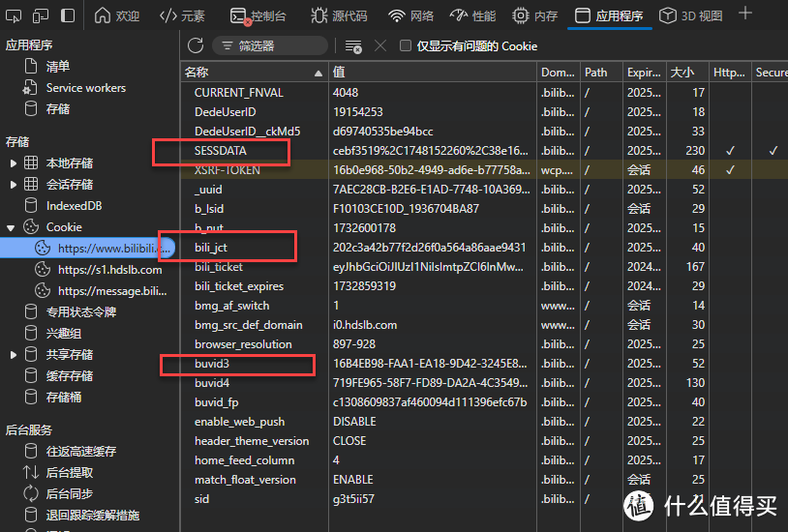Expand the 会话存储 tree node
Image resolution: width=788 pixels, height=532 pixels.
pos(13,185)
